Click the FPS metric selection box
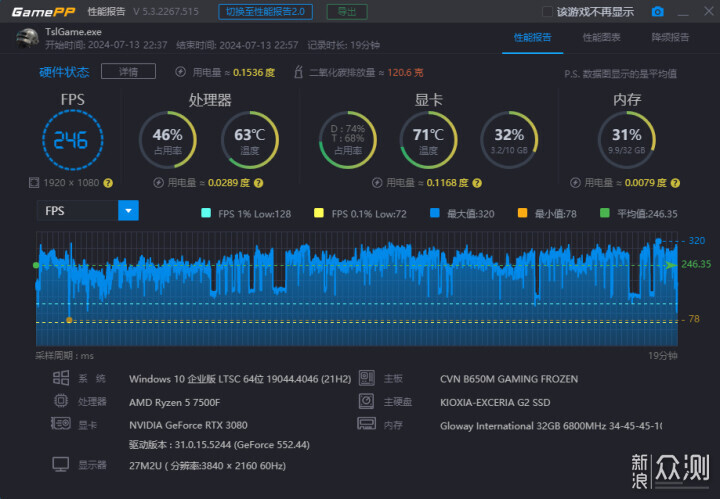 [x=77, y=211]
